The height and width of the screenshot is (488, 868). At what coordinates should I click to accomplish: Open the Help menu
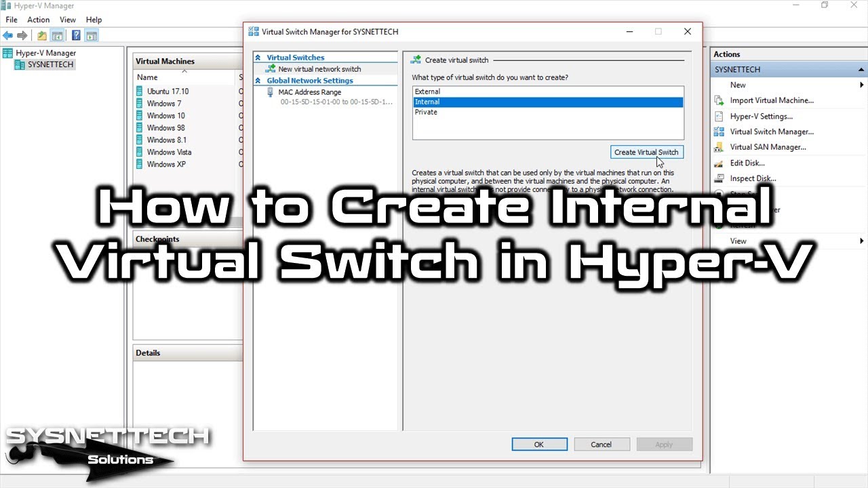(94, 20)
